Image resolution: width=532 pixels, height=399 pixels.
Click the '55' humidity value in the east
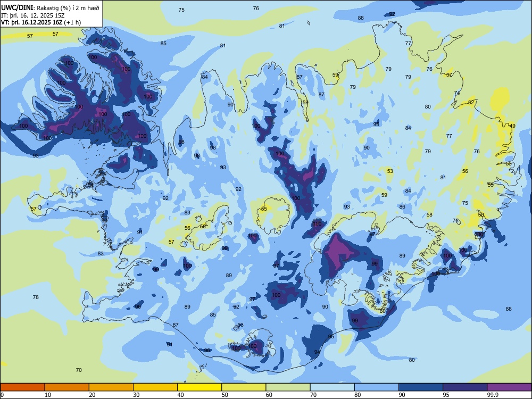[491, 185]
